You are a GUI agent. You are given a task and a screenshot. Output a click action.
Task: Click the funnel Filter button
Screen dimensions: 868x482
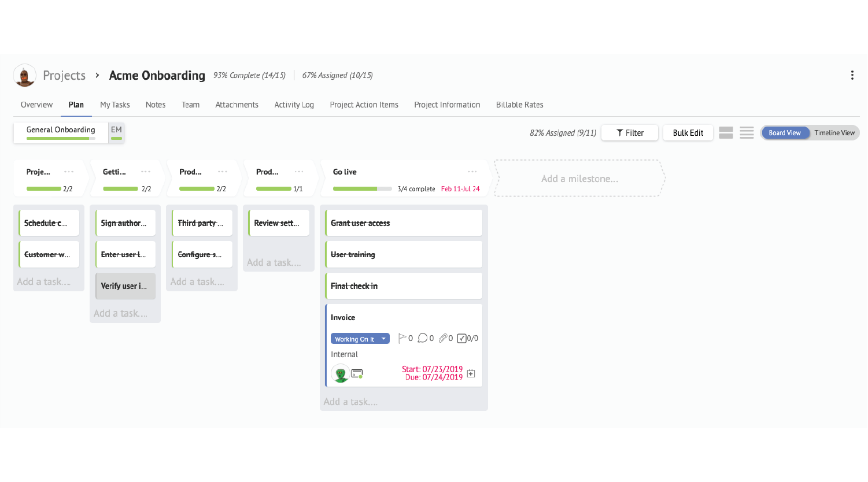(630, 133)
